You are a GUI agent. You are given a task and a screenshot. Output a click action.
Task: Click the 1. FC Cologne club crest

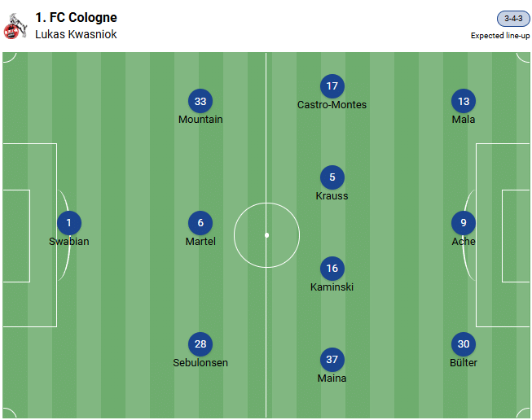(14, 26)
